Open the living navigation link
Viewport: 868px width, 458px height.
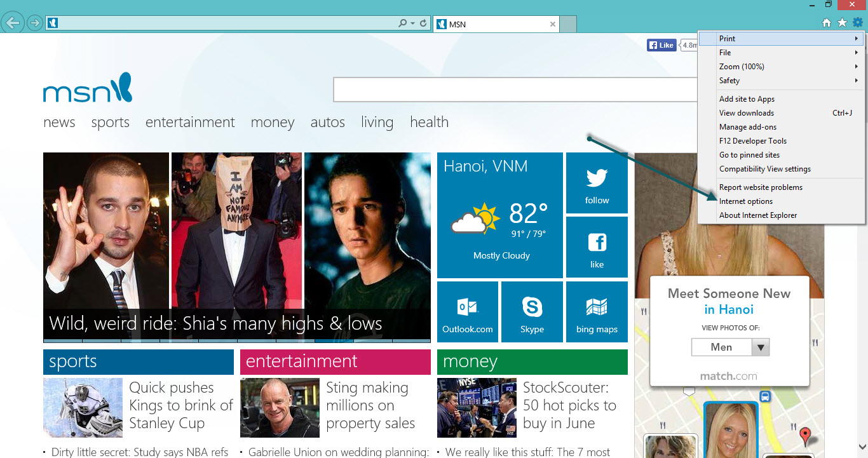coord(377,122)
